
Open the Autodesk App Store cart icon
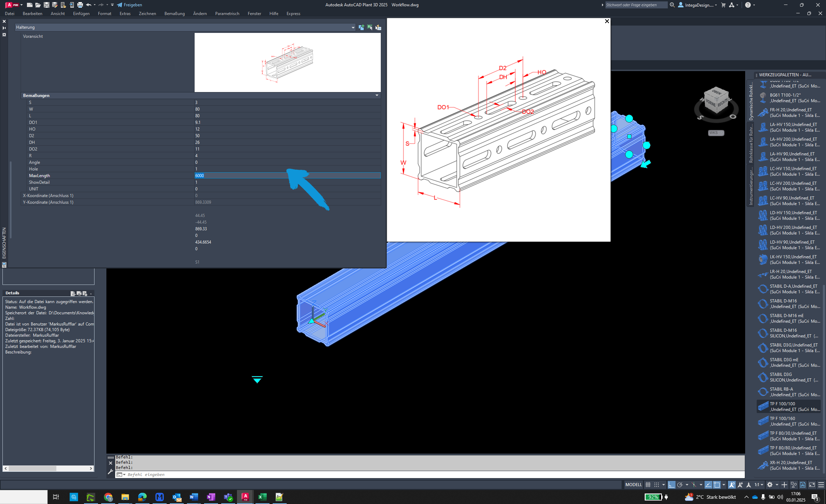point(723,5)
